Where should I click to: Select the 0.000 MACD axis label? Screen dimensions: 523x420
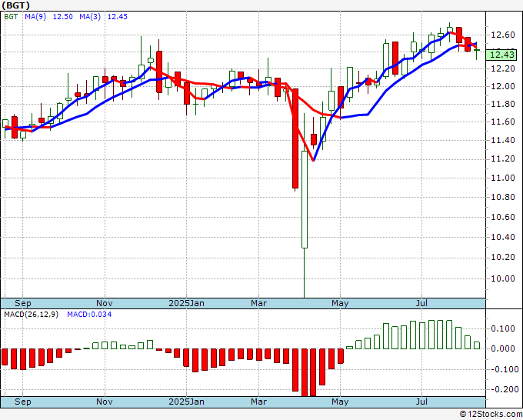coord(503,348)
